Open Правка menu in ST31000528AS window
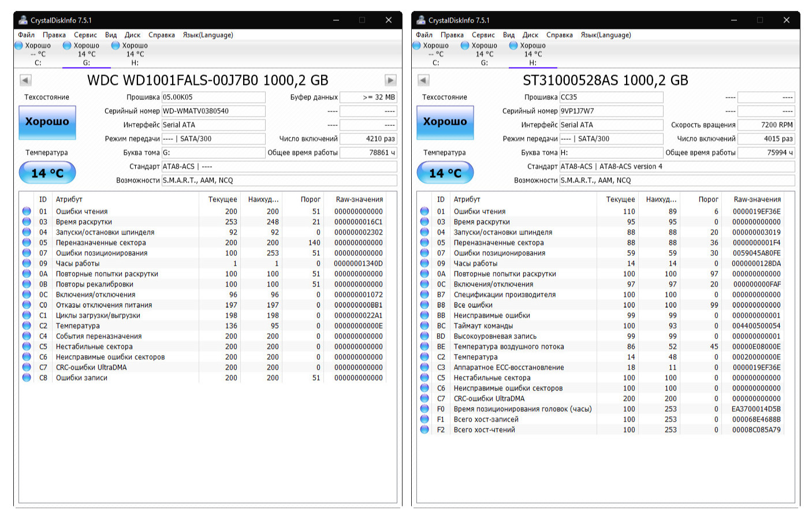812x518 pixels. [x=452, y=35]
